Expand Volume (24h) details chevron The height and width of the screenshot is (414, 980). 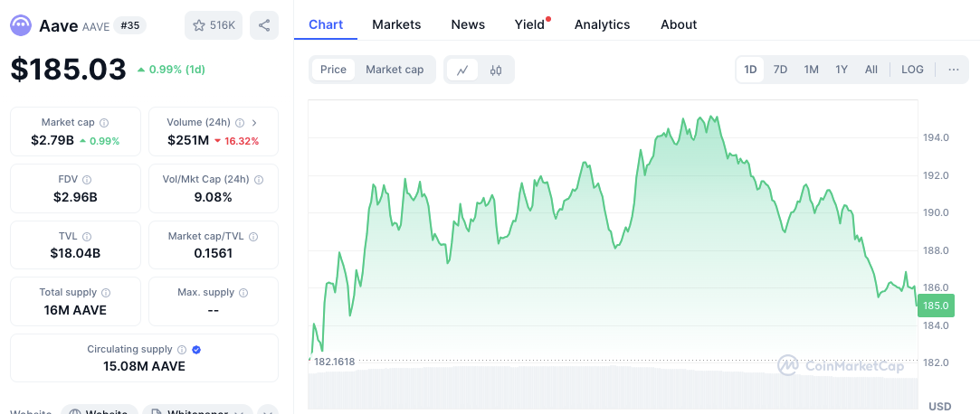(x=254, y=122)
